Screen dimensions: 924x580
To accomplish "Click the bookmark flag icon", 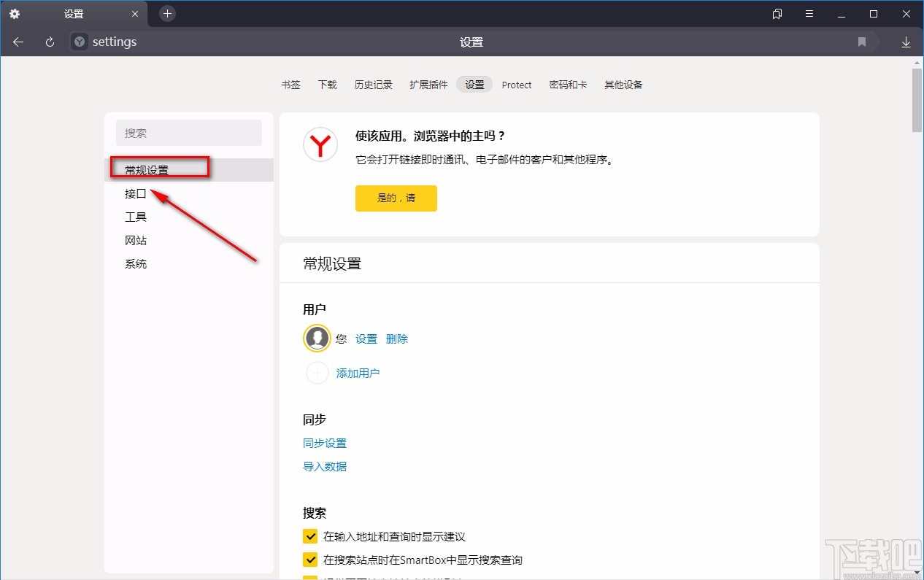I will point(861,42).
